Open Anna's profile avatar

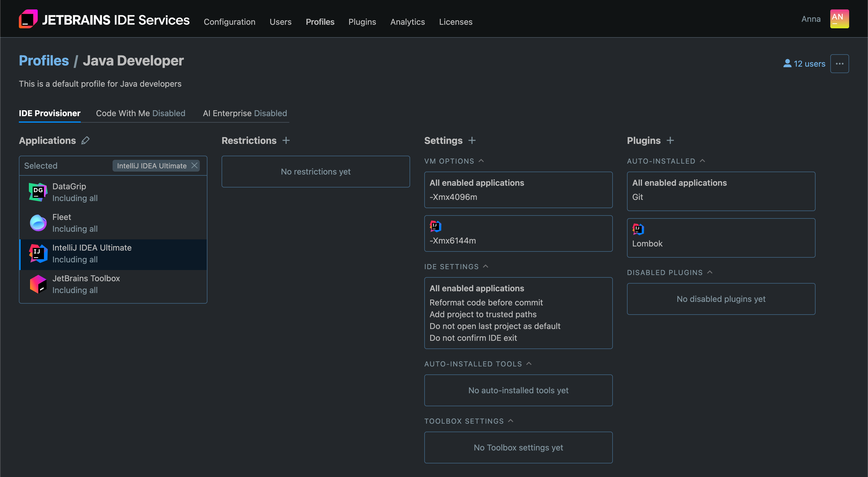pyautogui.click(x=839, y=19)
